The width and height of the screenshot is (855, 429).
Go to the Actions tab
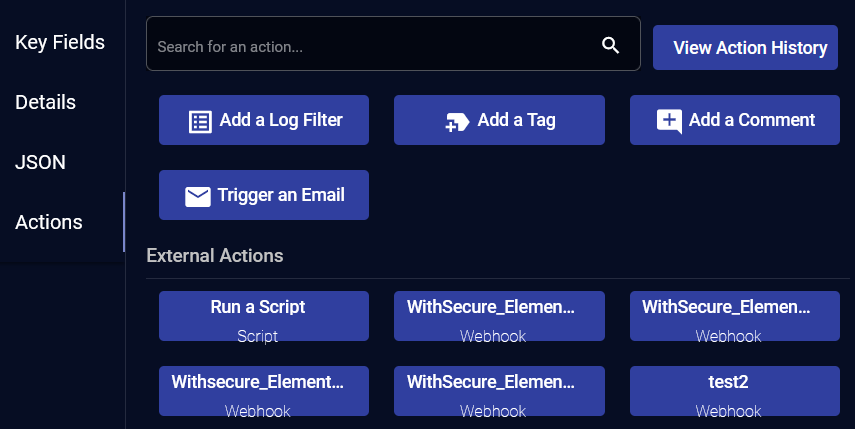click(x=49, y=222)
